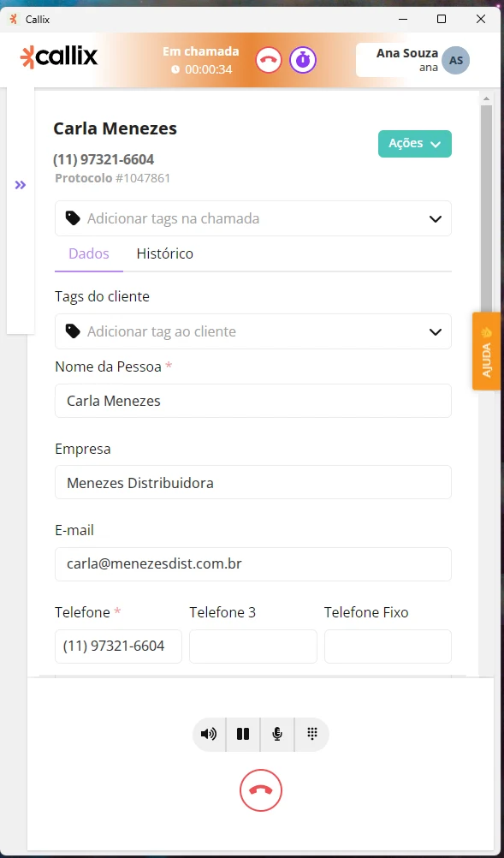Image resolution: width=504 pixels, height=858 pixels.
Task: Switch to the Dados tab
Action: tap(88, 254)
